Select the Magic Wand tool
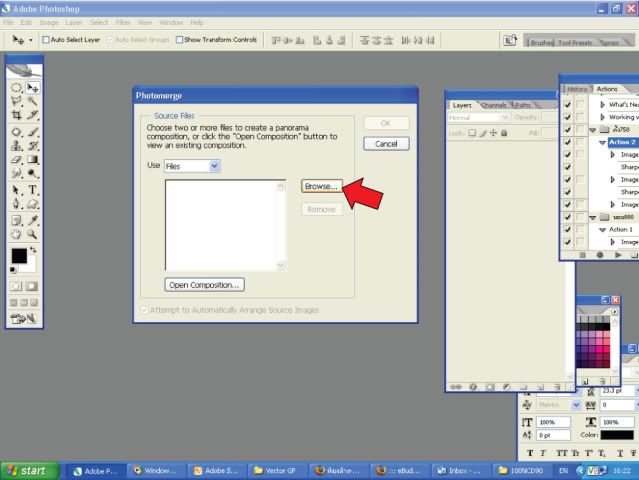The height and width of the screenshot is (480, 639). click(x=32, y=101)
